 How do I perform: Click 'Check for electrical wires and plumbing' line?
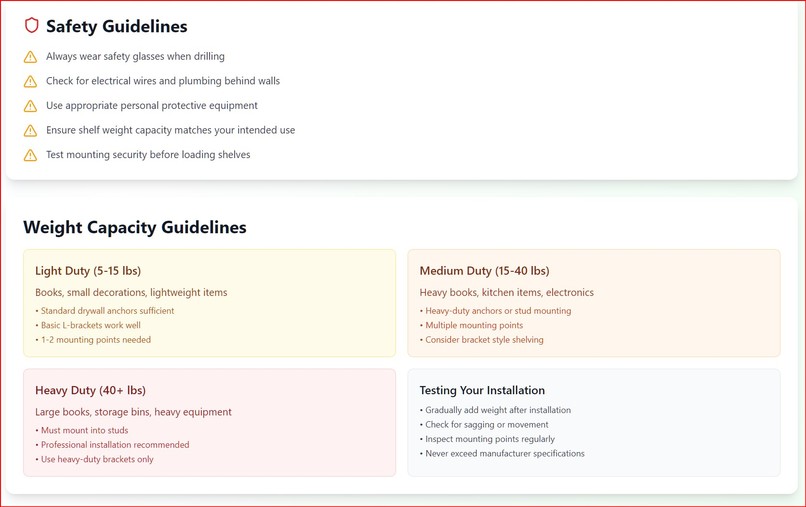[163, 81]
